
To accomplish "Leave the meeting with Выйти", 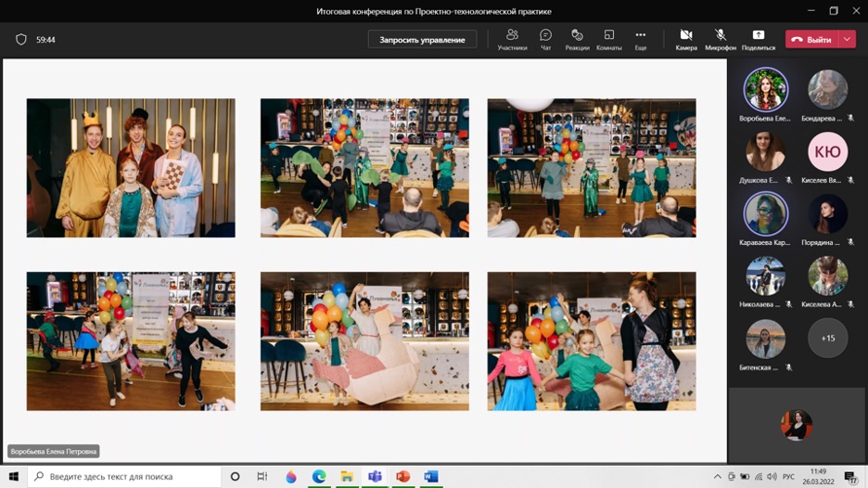I will tap(812, 40).
